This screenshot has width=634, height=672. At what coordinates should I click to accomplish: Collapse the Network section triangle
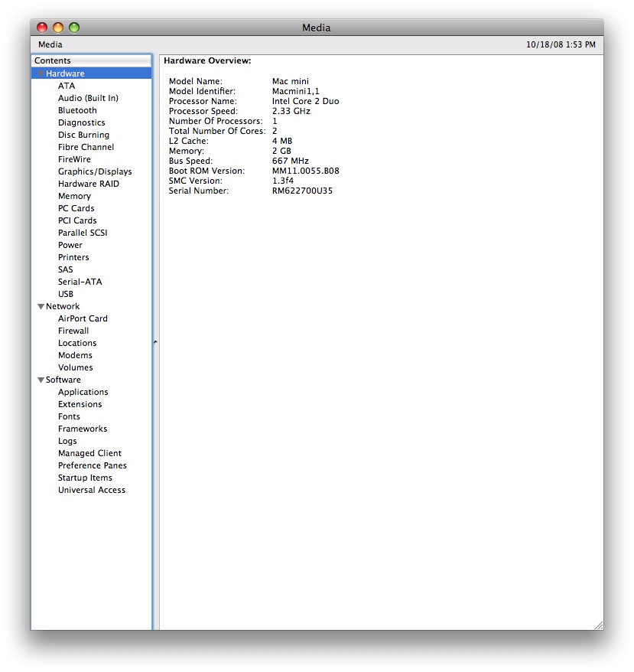41,306
